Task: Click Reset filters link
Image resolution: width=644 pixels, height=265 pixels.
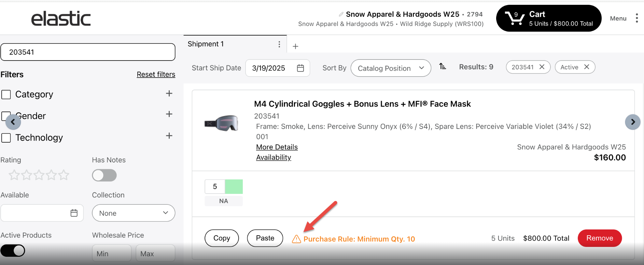Action: click(156, 75)
